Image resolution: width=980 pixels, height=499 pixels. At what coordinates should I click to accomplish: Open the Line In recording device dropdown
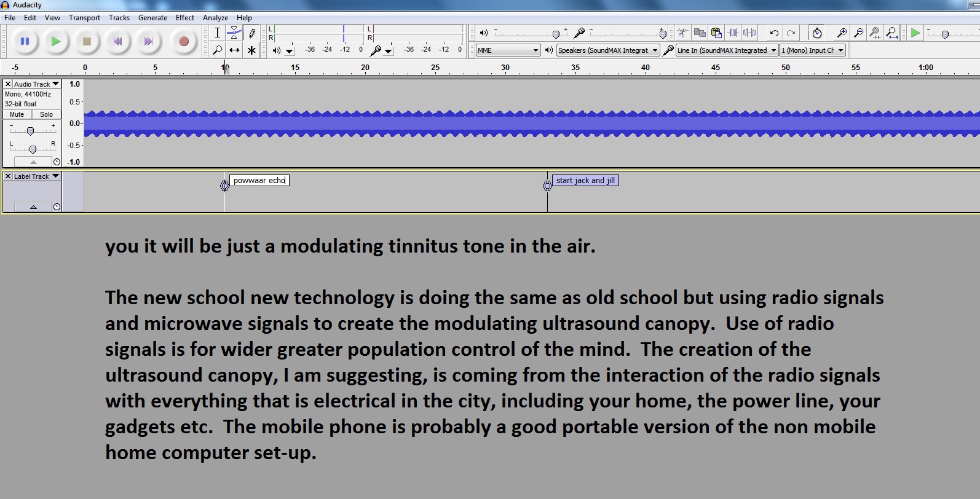(x=726, y=50)
